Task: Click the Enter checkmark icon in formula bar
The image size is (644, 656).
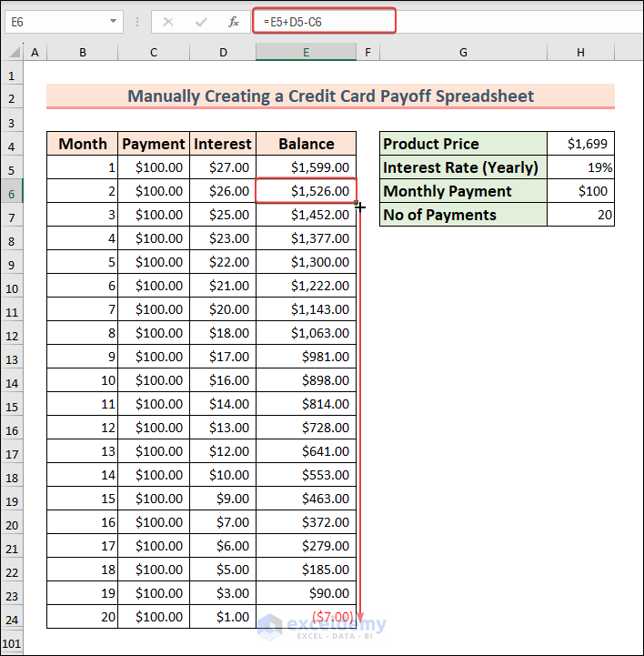Action: click(x=201, y=22)
